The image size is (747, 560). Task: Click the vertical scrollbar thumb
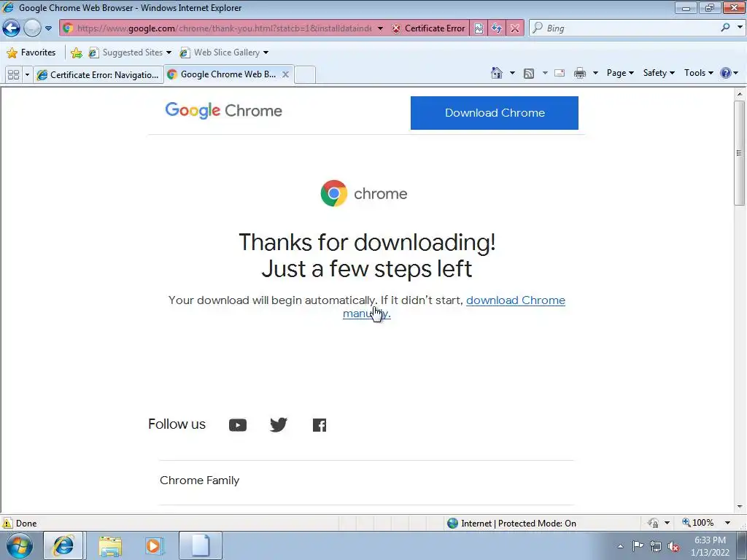[739, 153]
